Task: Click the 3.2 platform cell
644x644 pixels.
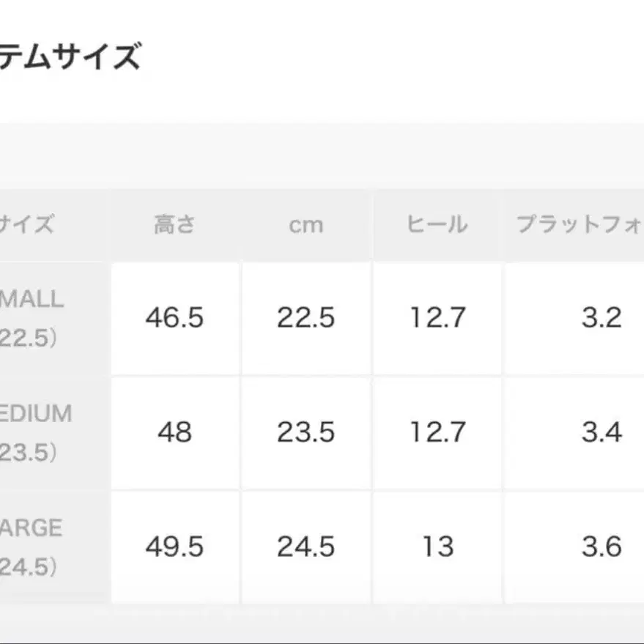Action: click(601, 318)
